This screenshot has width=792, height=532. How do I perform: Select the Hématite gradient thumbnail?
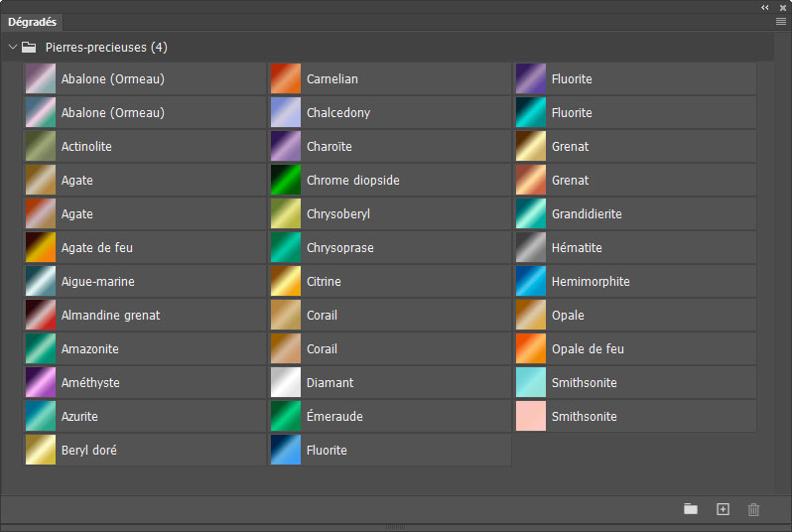click(531, 248)
